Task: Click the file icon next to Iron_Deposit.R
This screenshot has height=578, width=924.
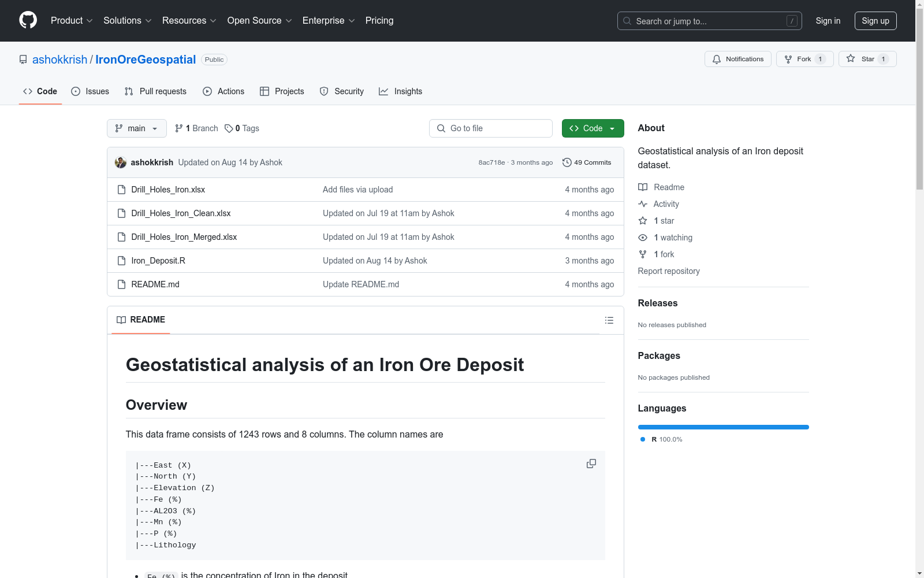Action: click(x=121, y=261)
